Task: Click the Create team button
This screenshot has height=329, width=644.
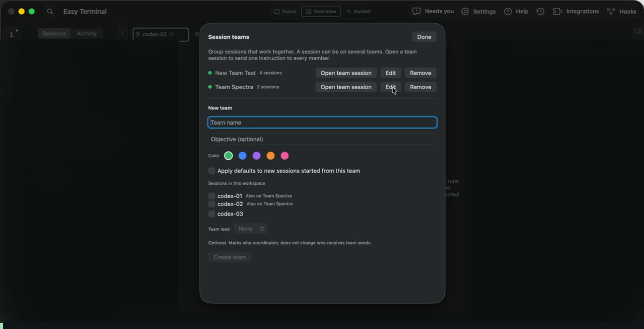Action: (229, 257)
